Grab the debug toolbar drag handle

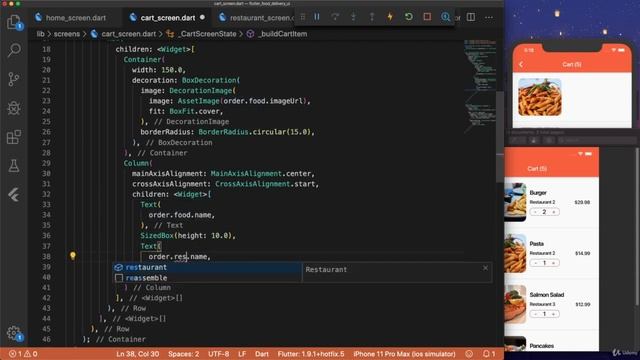coord(302,17)
